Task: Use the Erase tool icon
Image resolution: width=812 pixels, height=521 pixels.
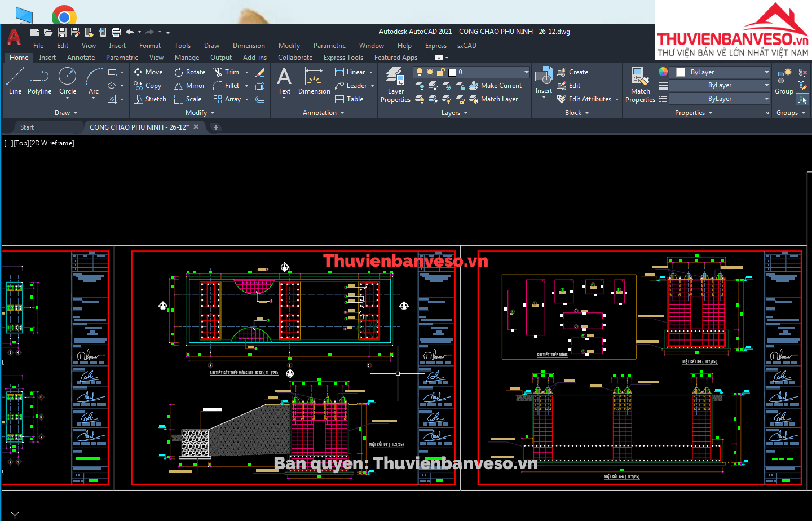Action: pos(260,72)
